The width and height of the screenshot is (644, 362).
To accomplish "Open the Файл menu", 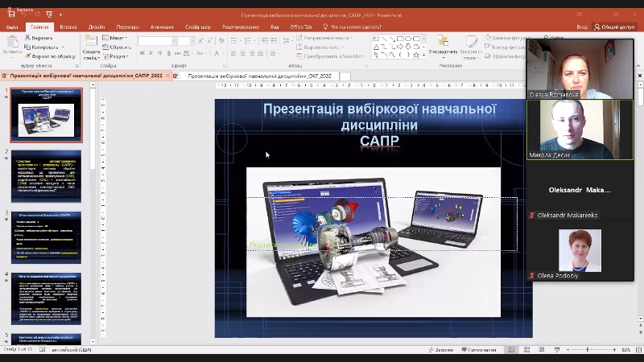I will [12, 27].
